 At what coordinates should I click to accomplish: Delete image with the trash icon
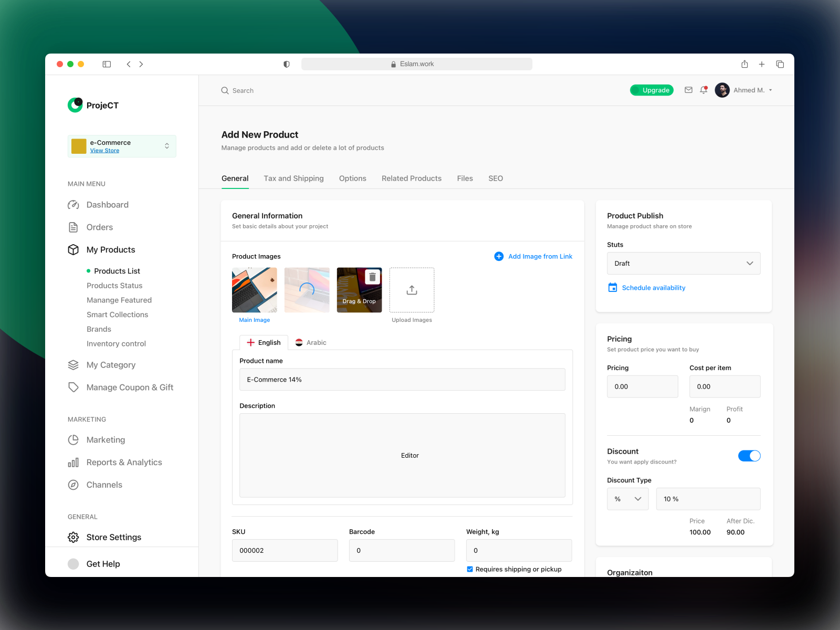click(x=372, y=277)
